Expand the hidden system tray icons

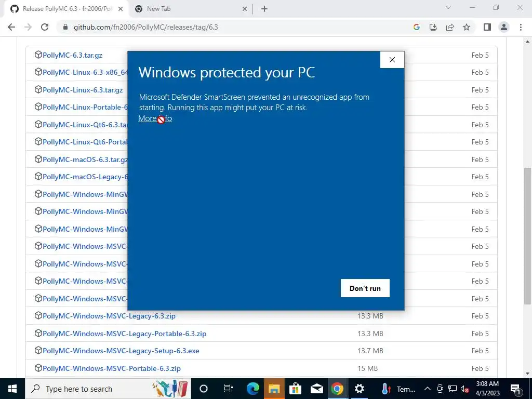pyautogui.click(x=428, y=389)
